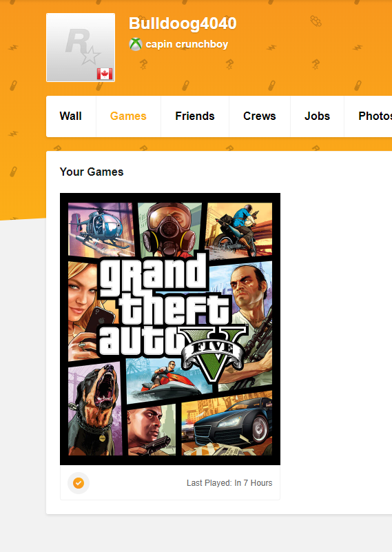Click the barking Rottweiler panel on the cover

pos(95,409)
